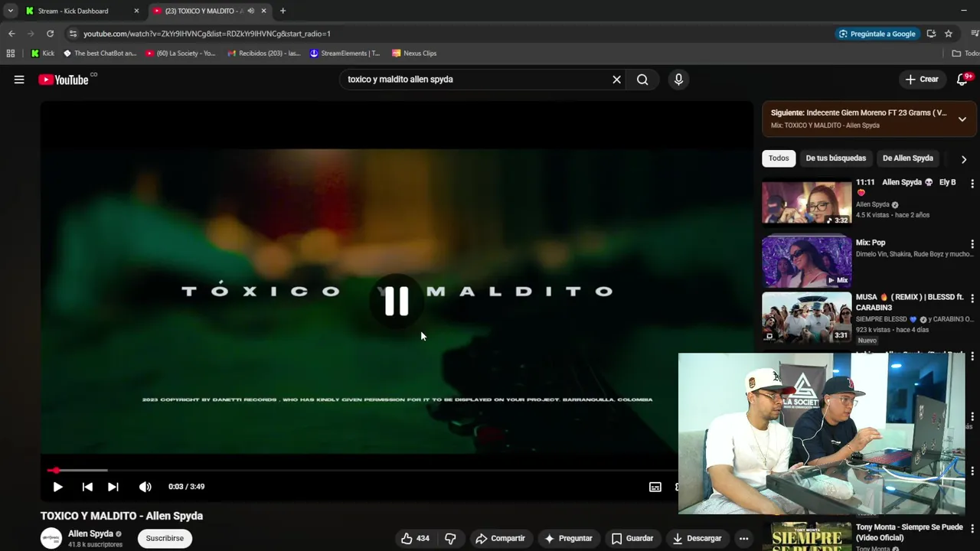Subscribe via the Suscribirse button
980x551 pixels.
(x=165, y=539)
